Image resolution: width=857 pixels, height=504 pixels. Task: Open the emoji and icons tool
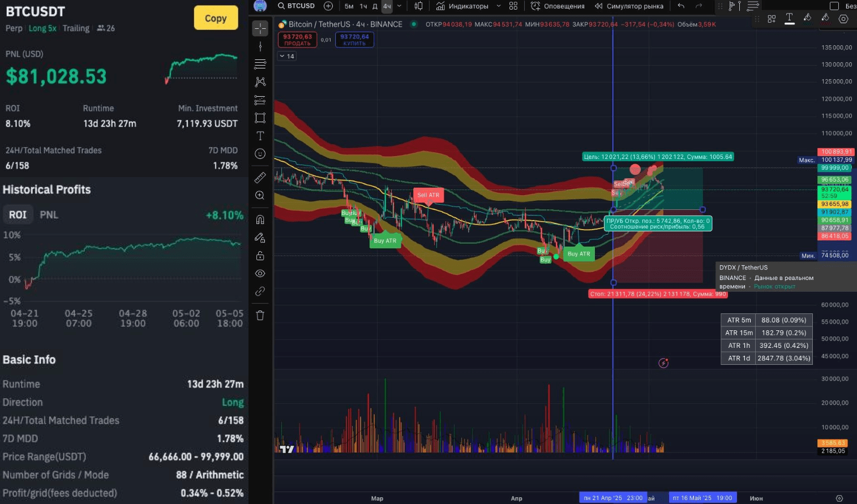tap(260, 154)
